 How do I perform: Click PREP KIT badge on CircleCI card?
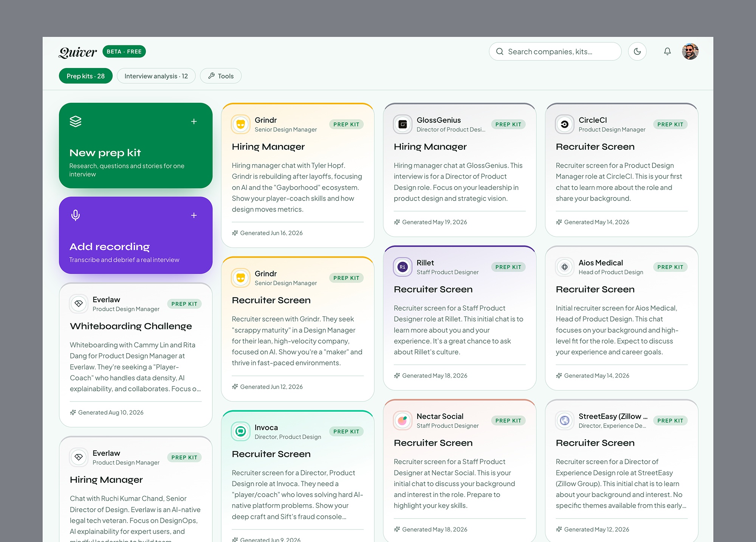coord(670,124)
